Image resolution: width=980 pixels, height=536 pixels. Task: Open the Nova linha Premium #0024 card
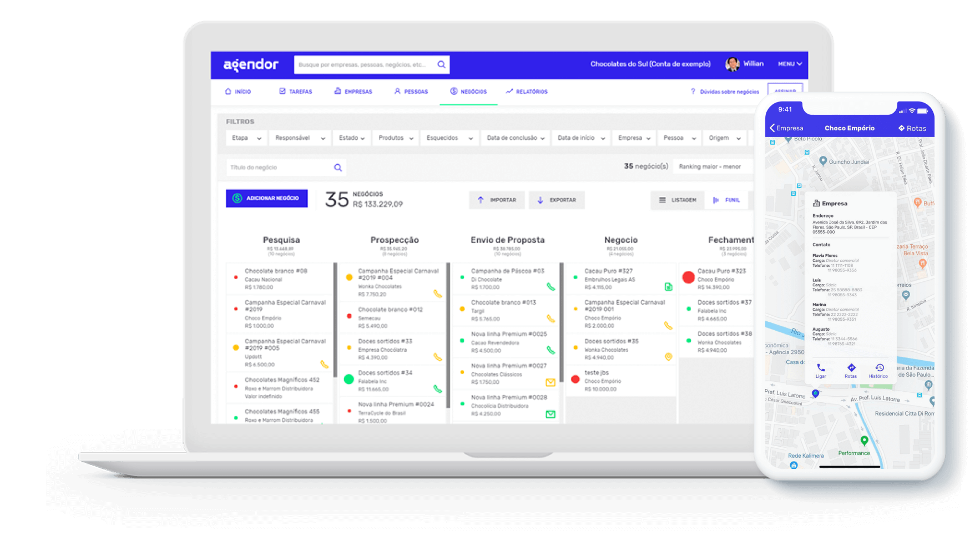(392, 412)
